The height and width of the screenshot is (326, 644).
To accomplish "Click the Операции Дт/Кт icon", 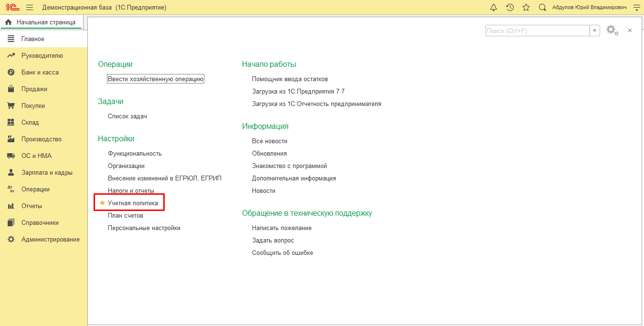I will (x=11, y=189).
